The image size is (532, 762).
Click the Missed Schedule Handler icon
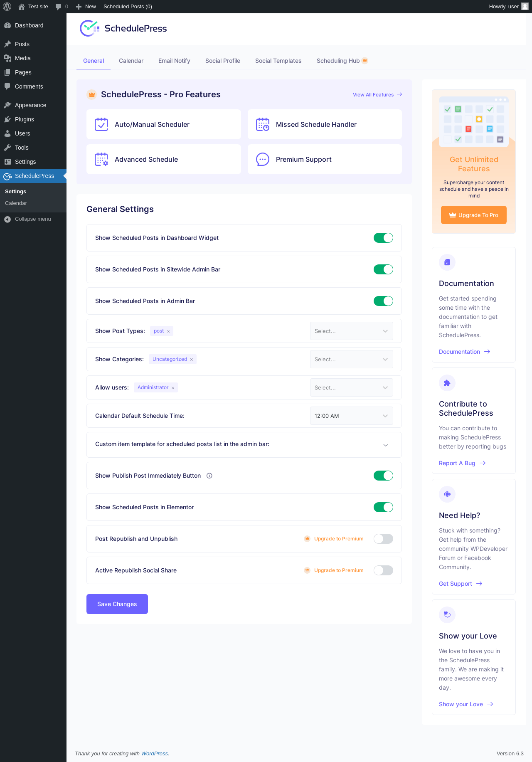(x=263, y=124)
